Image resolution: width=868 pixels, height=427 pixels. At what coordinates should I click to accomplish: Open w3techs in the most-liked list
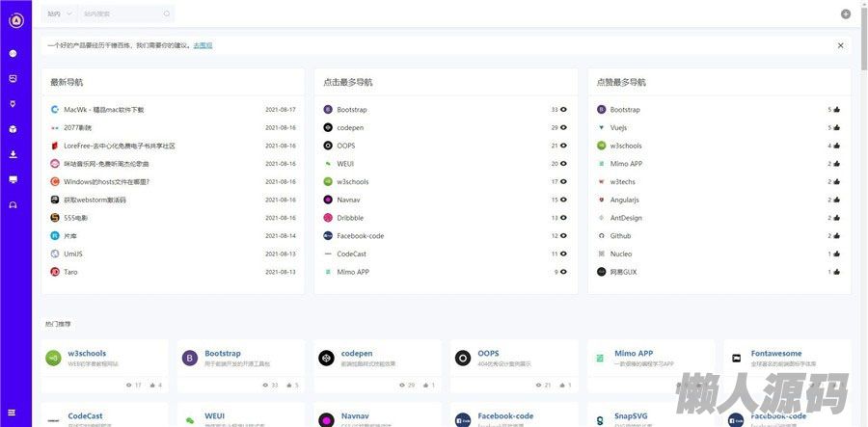[623, 182]
